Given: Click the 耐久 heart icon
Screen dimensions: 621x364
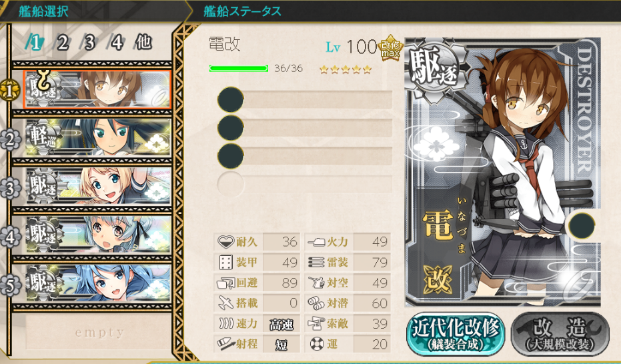Looking at the screenshot, I should click(x=226, y=241).
